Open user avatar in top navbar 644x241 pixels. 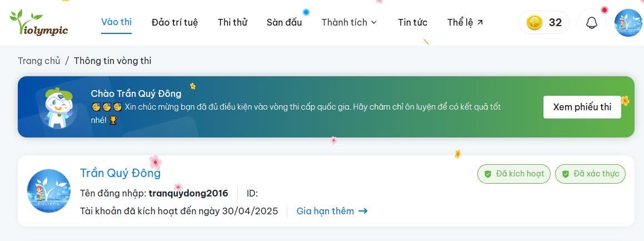click(628, 23)
